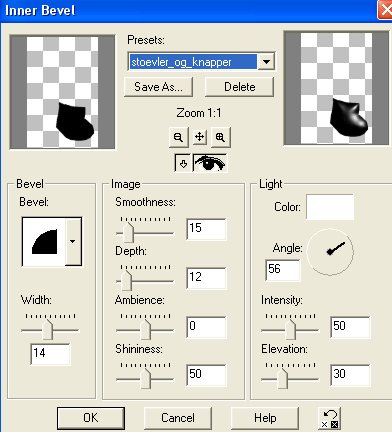
Task: Click the beveled result preview thumbnail
Action: point(336,88)
